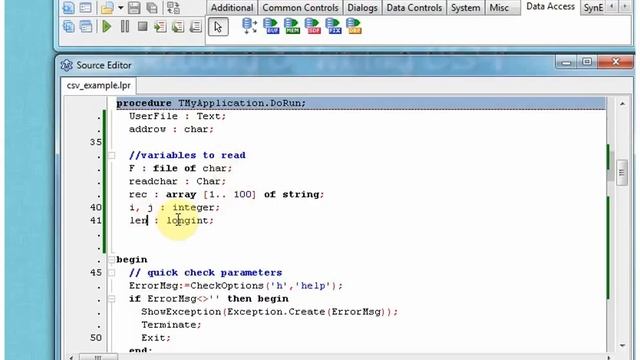Pick the SDF dataset component icon
Screen dimensions: 640x360
coord(313,26)
